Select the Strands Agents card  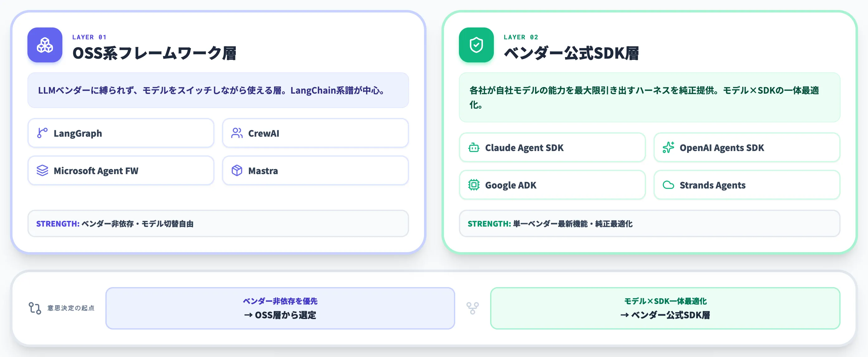point(747,185)
